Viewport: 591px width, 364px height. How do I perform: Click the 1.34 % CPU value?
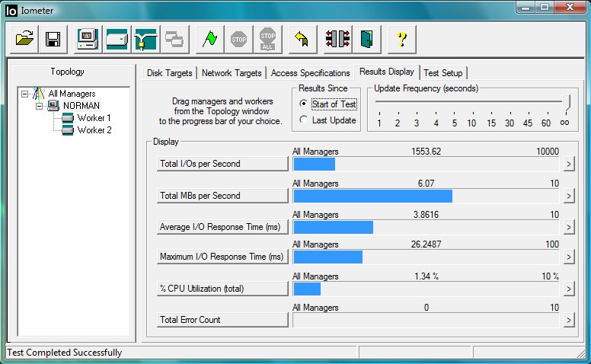pyautogui.click(x=426, y=276)
